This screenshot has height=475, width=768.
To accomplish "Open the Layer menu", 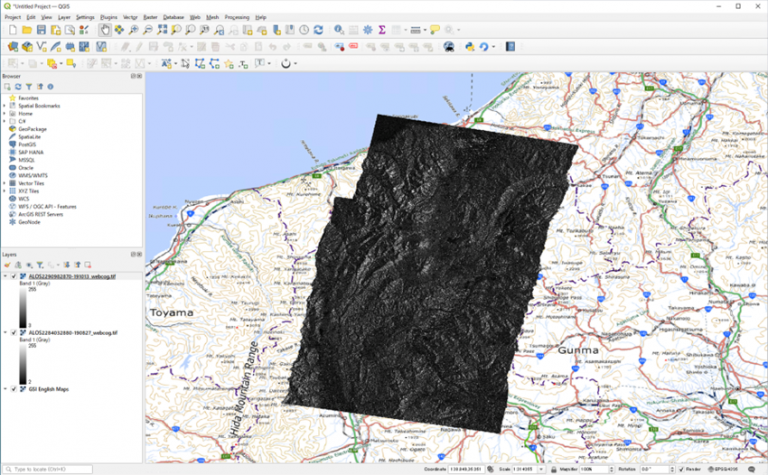I will click(x=64, y=17).
